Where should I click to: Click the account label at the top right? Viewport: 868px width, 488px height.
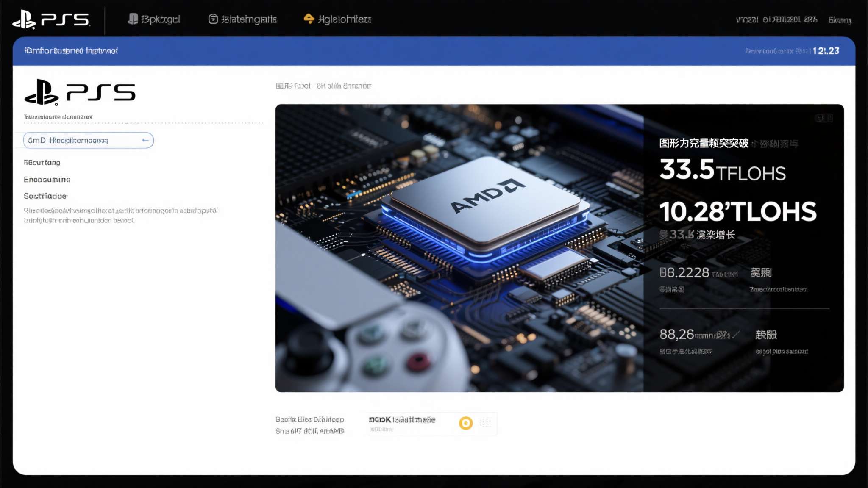click(x=840, y=20)
